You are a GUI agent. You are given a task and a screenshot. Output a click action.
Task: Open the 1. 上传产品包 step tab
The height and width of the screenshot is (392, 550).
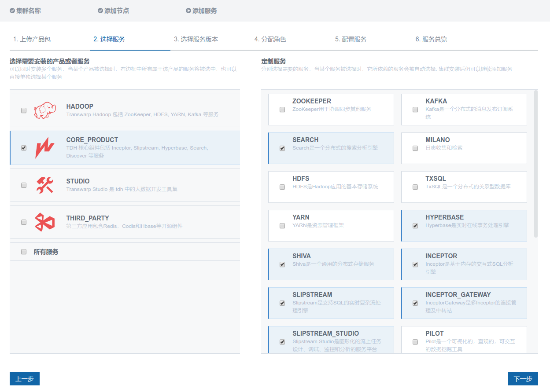(x=32, y=39)
